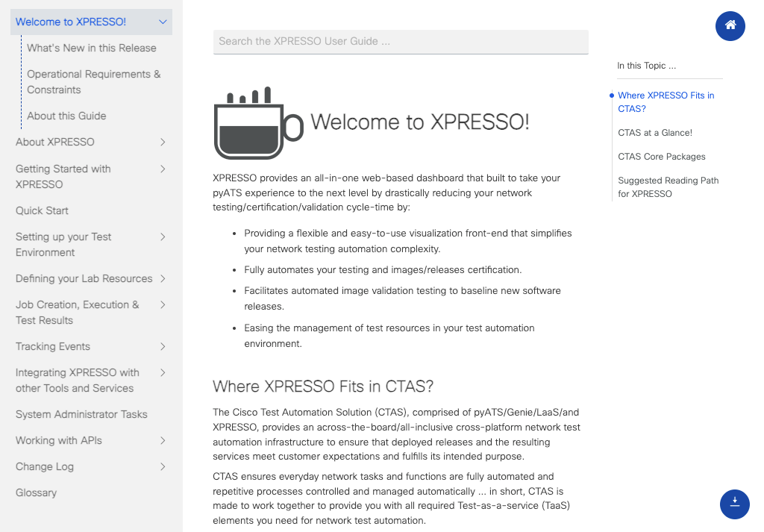
Task: Click paragraph starting The Cisco Test Automation Solution
Action: click(396, 434)
